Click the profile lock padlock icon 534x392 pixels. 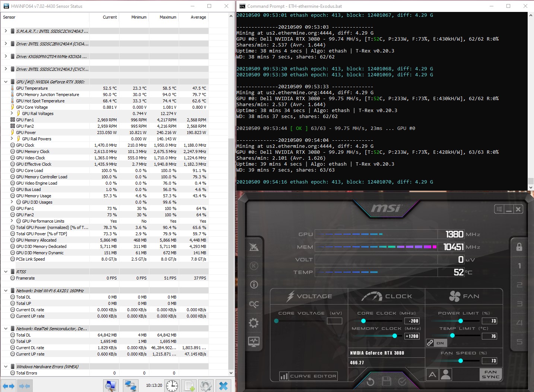[x=519, y=247]
